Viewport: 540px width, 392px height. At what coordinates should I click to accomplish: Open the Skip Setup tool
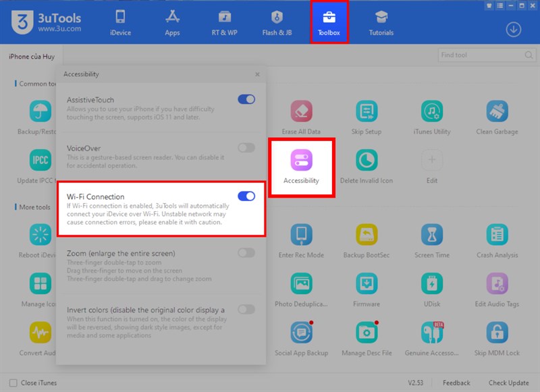click(367, 113)
